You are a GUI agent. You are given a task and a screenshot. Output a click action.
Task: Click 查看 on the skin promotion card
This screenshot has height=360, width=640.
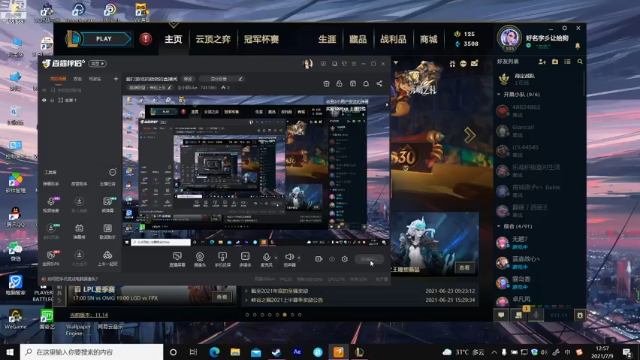pos(464,268)
